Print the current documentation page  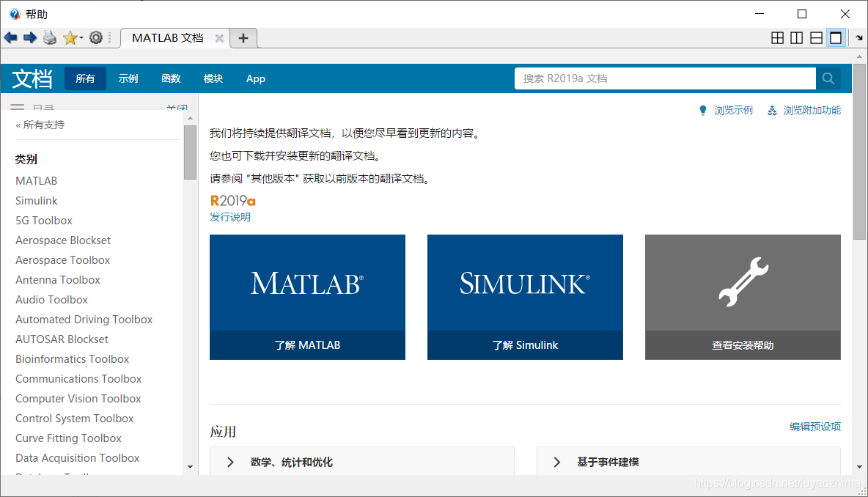[49, 37]
